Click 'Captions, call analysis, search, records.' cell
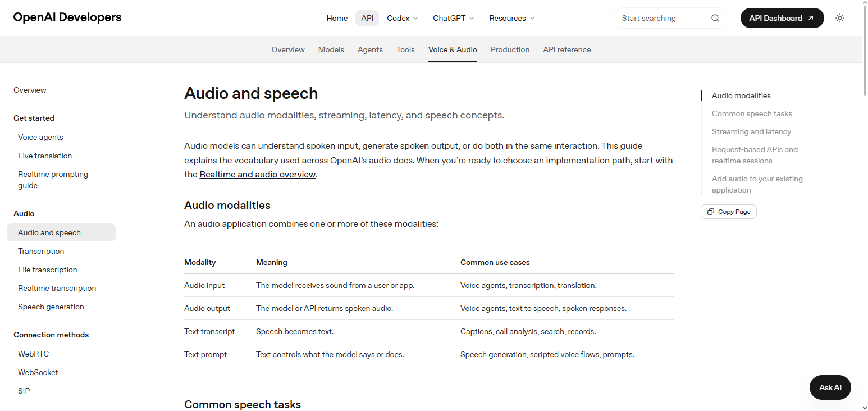The image size is (868, 411). click(528, 331)
